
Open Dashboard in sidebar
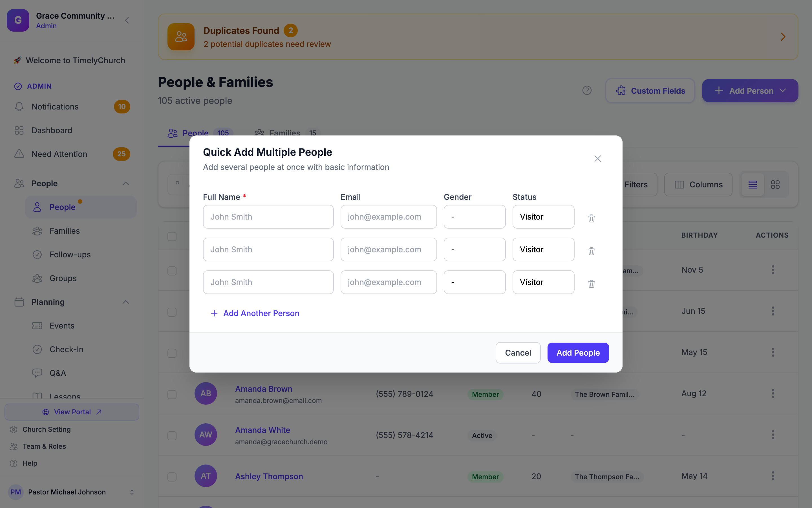pos(72,130)
